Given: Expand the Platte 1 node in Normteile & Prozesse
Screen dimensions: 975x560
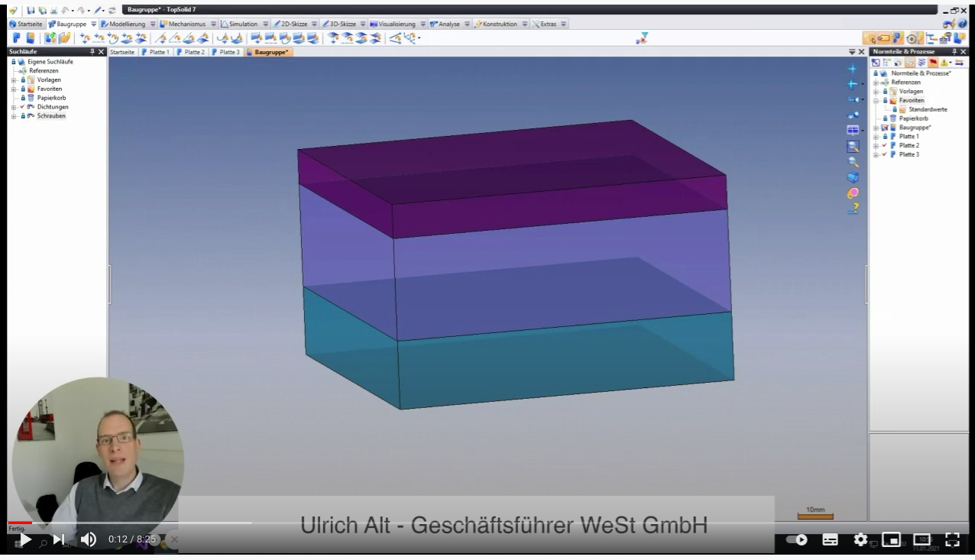Looking at the screenshot, I should click(876, 136).
